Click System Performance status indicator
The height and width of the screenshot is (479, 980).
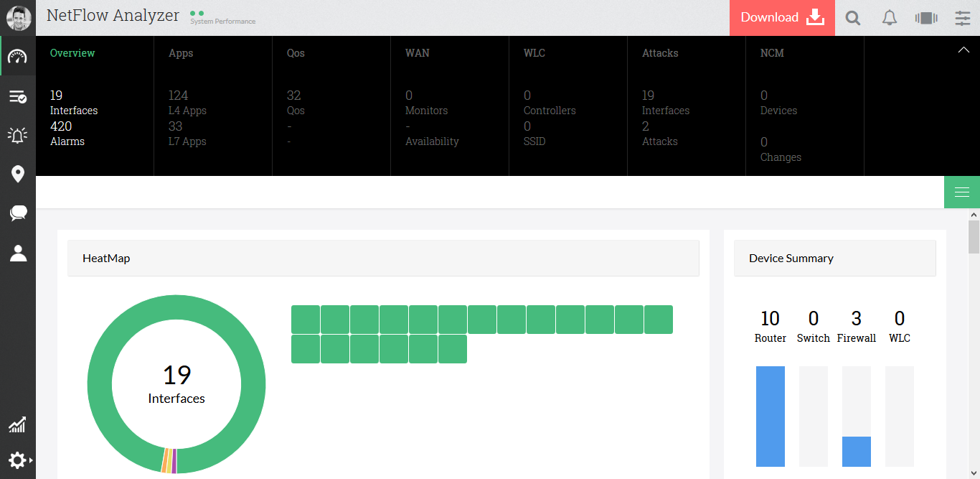[222, 17]
